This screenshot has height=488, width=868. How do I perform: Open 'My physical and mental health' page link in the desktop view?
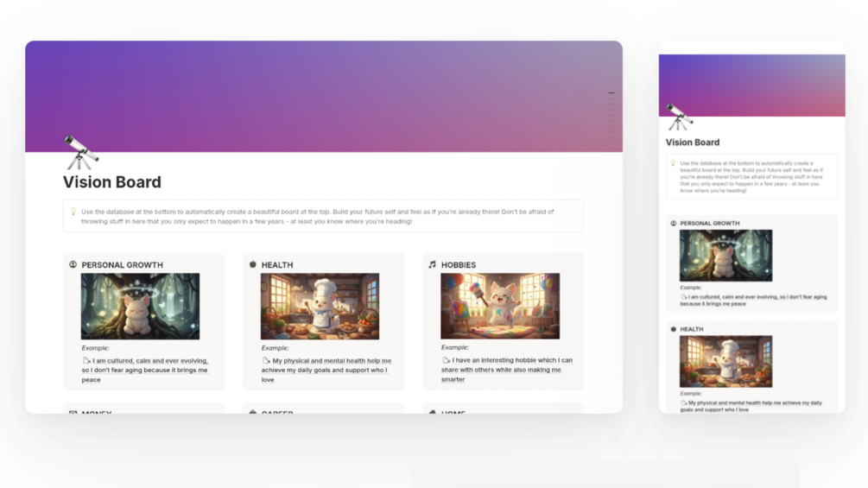coord(326,370)
